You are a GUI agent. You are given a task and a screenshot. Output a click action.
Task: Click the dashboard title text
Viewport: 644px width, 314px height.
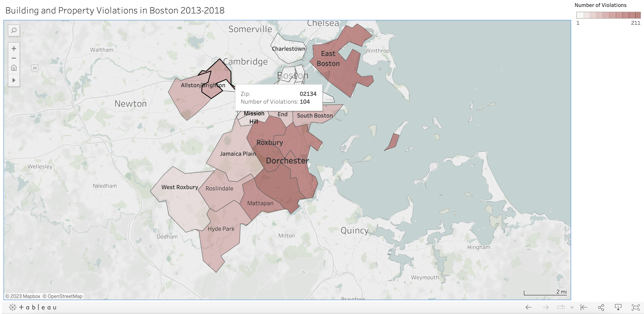tap(115, 10)
